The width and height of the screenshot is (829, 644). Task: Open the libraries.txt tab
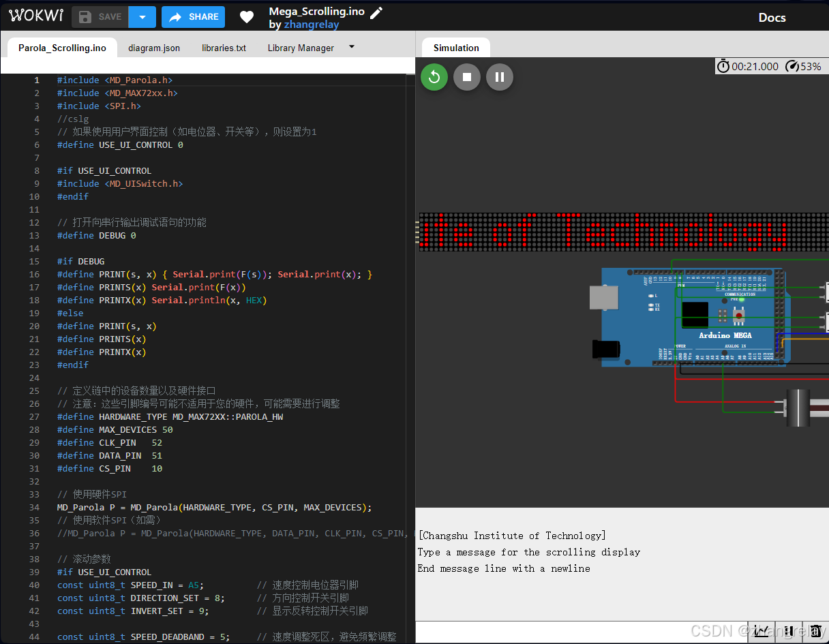pyautogui.click(x=224, y=48)
